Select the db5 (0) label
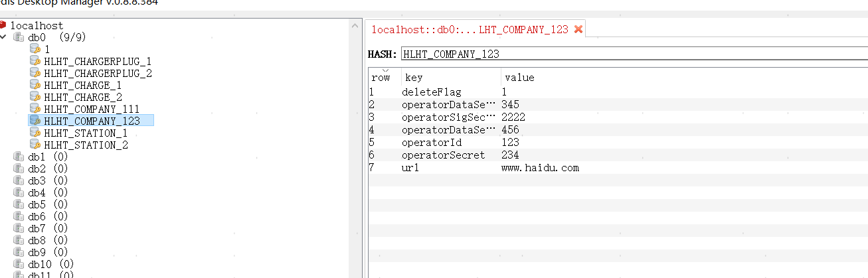The width and height of the screenshot is (868, 278). coord(48,204)
